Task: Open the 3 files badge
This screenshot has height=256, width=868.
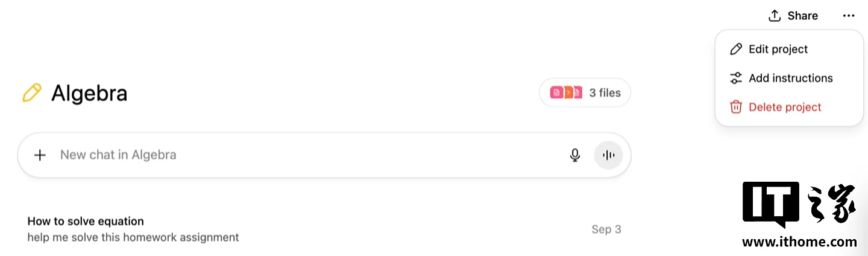Action: pyautogui.click(x=585, y=92)
